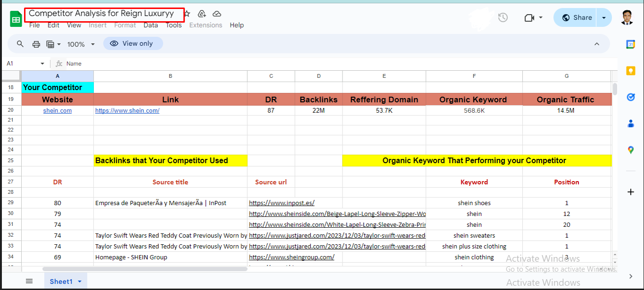The height and width of the screenshot is (290, 644).
Task: Open the Help menu
Action: tap(237, 25)
